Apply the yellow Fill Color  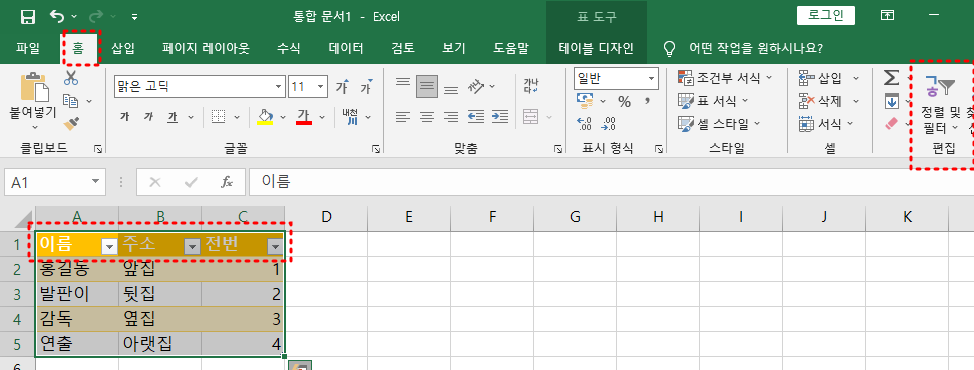pos(265,117)
